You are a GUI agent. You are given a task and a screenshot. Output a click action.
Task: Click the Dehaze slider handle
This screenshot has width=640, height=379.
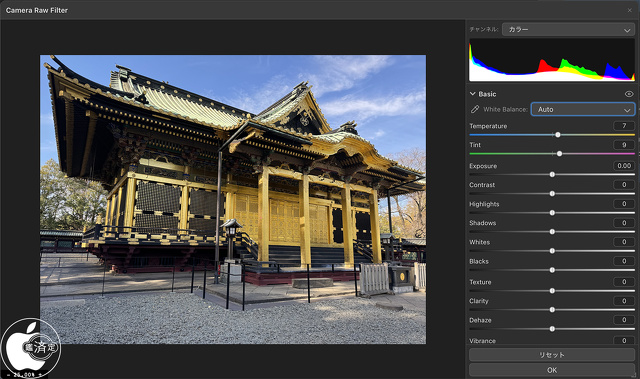(552, 329)
